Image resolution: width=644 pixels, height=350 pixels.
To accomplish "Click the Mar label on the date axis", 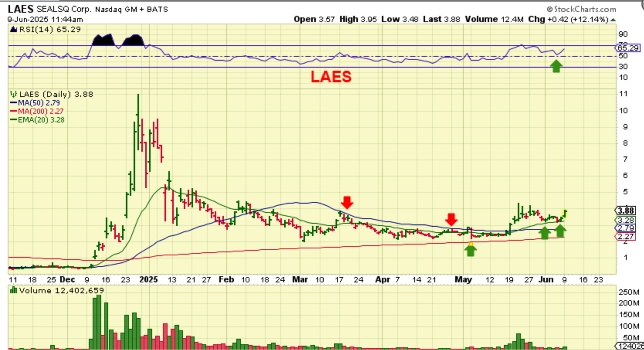I will 300,279.
